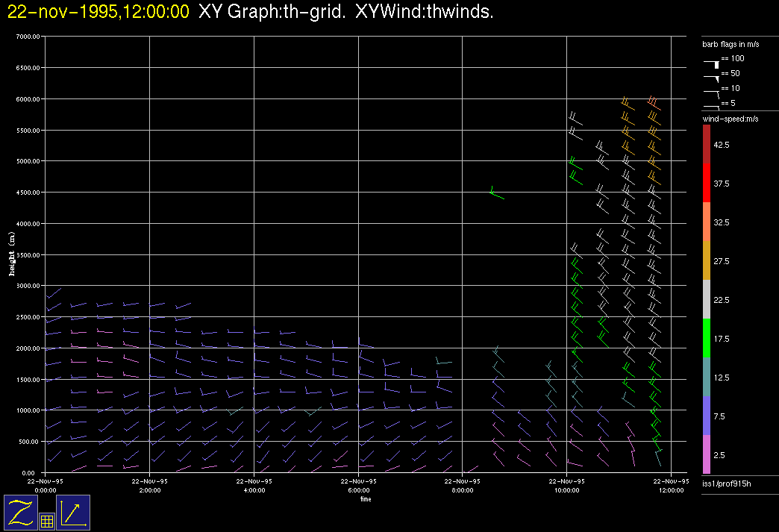The width and height of the screenshot is (779, 532).
Task: Click the 'height (m)' axis label
Action: 12,254
